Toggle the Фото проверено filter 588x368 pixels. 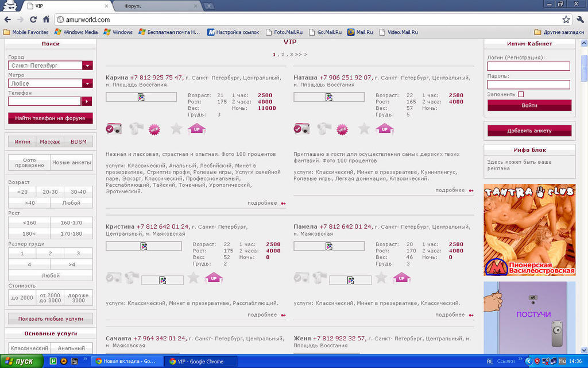tap(29, 163)
